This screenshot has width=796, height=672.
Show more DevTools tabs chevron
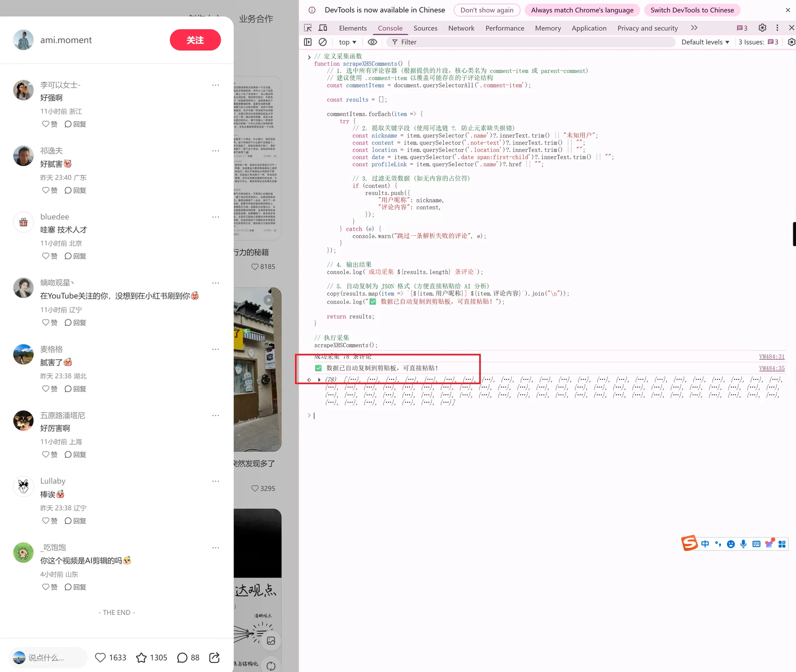694,28
